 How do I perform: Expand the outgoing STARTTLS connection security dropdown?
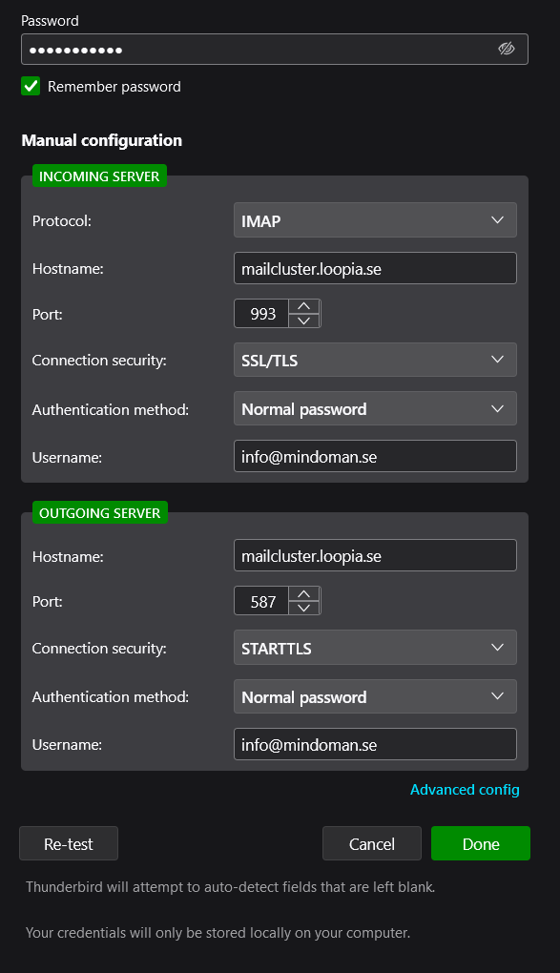tap(375, 647)
